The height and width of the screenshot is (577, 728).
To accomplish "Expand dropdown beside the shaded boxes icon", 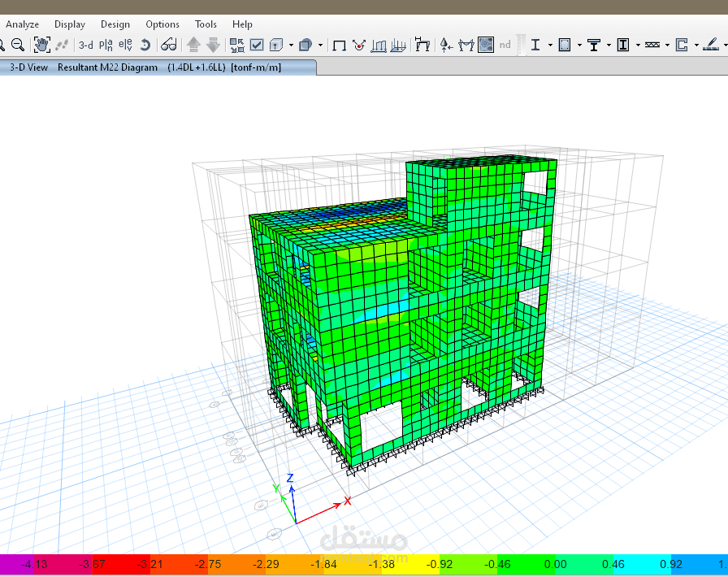I will point(320,45).
